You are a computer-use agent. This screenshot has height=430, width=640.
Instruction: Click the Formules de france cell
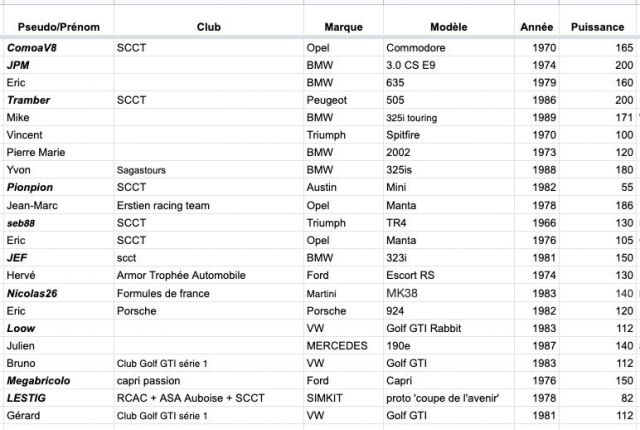tap(163, 293)
